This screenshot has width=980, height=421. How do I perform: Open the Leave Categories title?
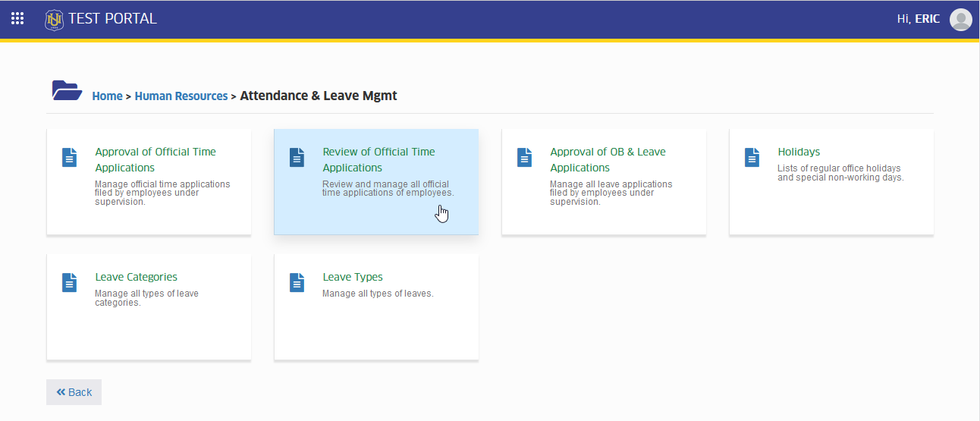pos(136,277)
